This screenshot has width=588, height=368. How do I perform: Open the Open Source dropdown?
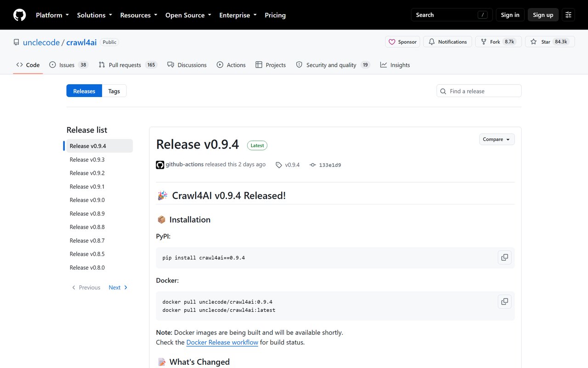(188, 15)
